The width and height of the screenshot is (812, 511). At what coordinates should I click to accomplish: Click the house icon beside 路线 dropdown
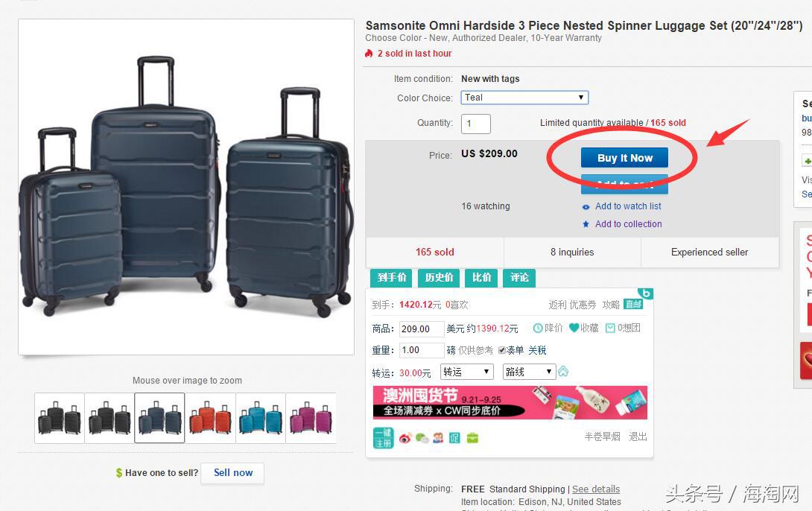tap(564, 372)
